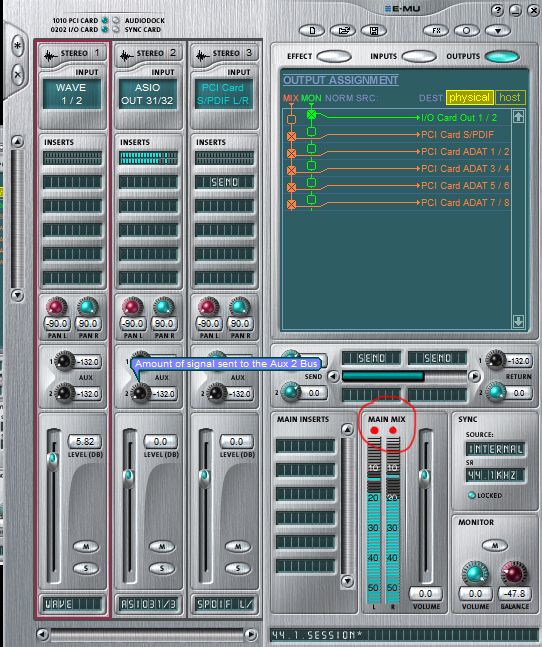Click the Open Session folder icon

coord(343,31)
